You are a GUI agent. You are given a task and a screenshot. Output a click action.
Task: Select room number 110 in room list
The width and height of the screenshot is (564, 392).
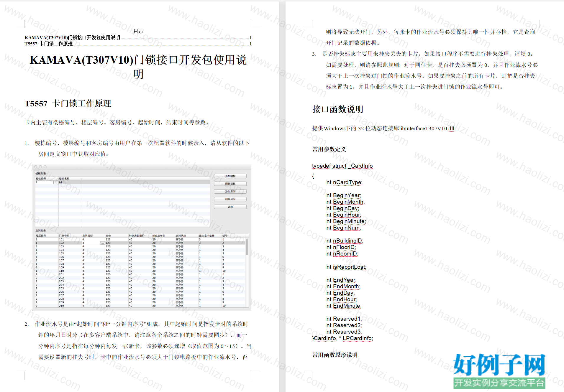[61, 271]
